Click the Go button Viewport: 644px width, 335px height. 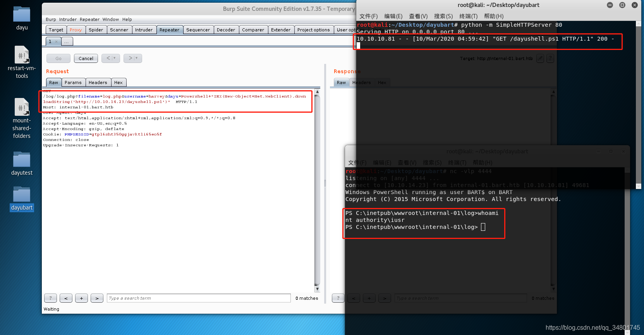click(58, 58)
